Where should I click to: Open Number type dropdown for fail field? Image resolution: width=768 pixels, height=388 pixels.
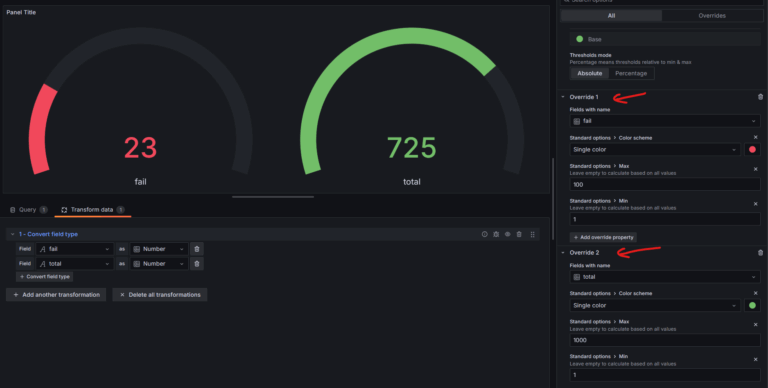click(159, 249)
